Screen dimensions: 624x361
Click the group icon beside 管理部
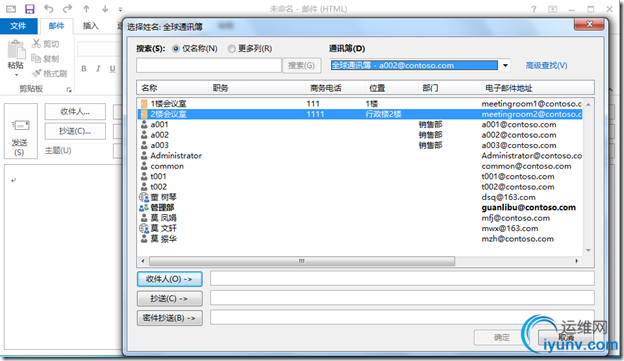[x=144, y=207]
